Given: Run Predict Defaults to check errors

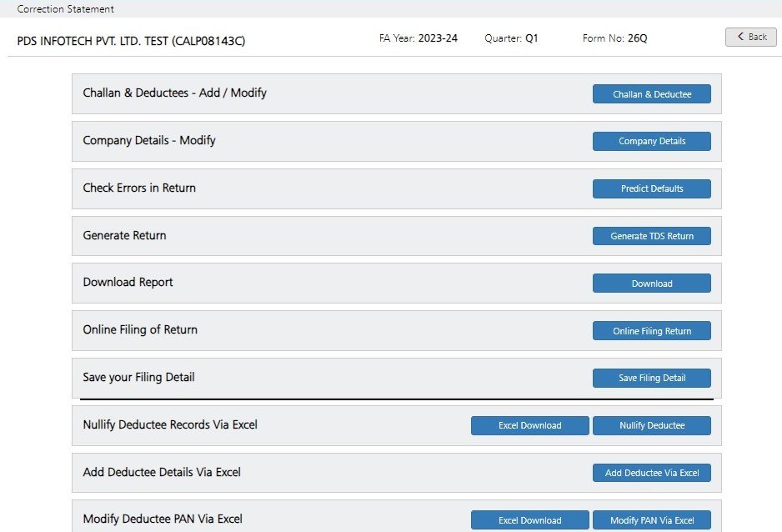Looking at the screenshot, I should 651,188.
